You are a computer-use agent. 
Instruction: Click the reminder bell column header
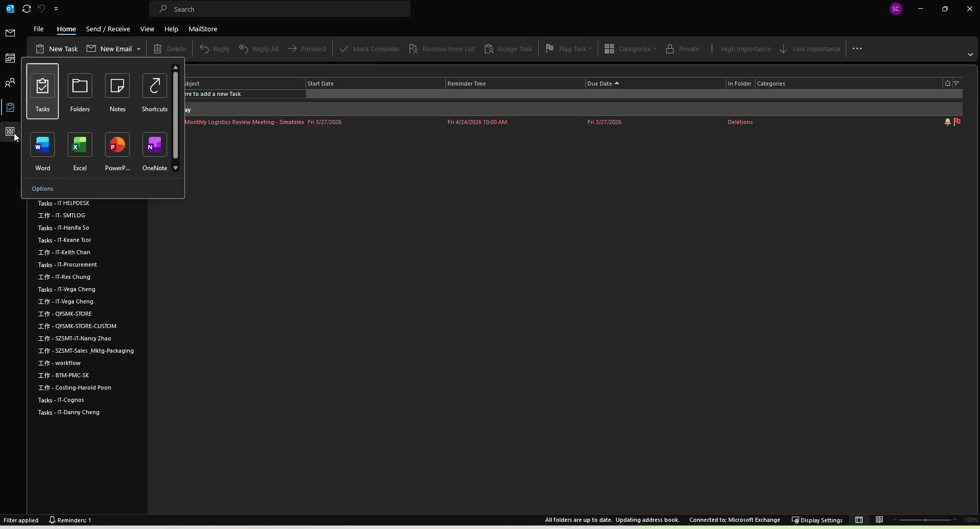(x=947, y=84)
